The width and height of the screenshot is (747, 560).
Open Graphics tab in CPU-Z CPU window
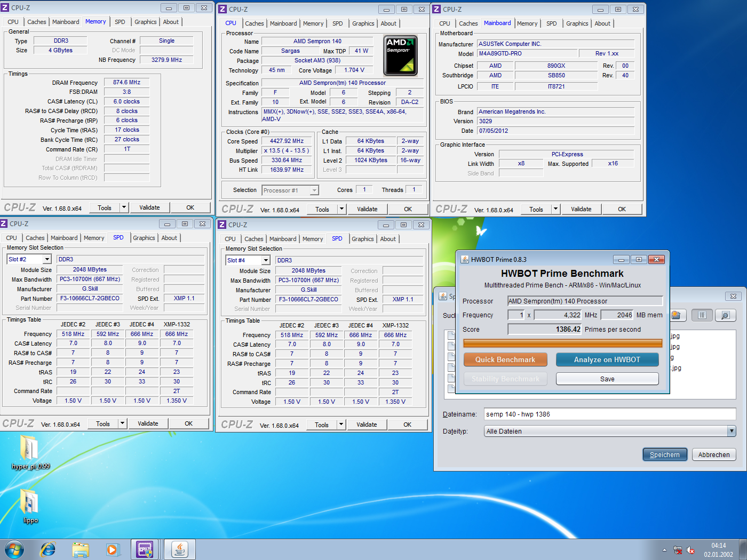pos(363,23)
